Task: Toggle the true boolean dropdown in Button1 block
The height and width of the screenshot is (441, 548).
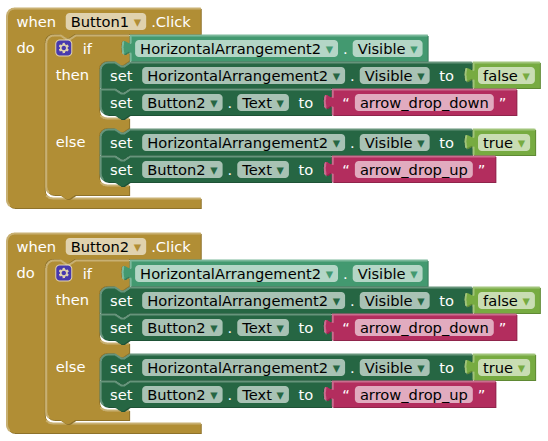Action: [504, 143]
